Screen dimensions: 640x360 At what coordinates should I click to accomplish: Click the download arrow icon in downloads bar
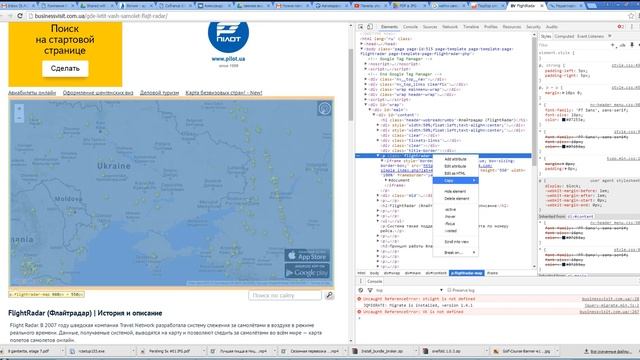coord(586,351)
